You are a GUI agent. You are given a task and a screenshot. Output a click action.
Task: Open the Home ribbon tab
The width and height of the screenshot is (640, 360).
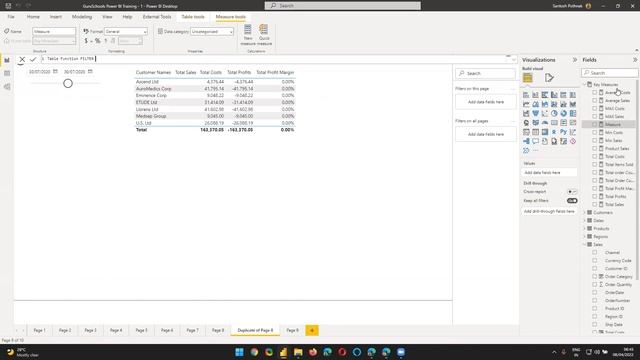(33, 17)
